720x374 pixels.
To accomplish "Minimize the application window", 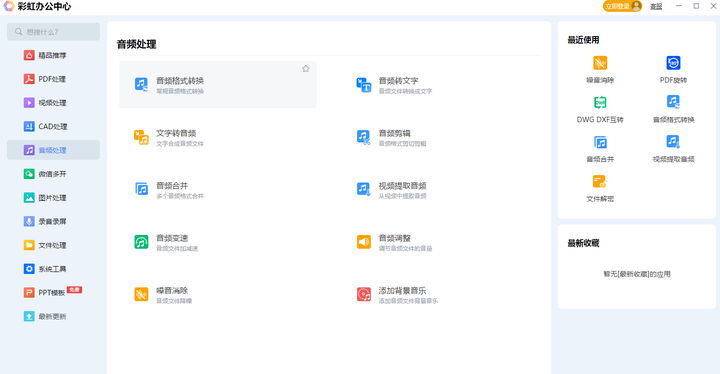I will [x=679, y=6].
